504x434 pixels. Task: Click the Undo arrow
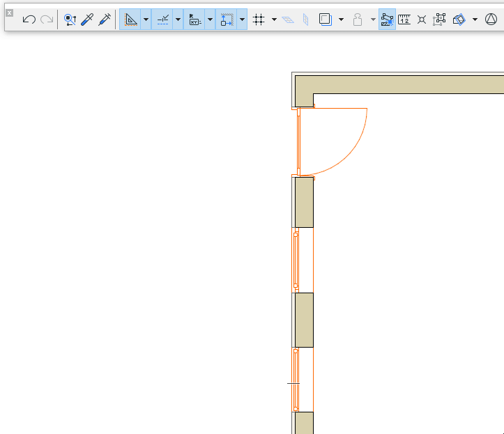(x=29, y=20)
